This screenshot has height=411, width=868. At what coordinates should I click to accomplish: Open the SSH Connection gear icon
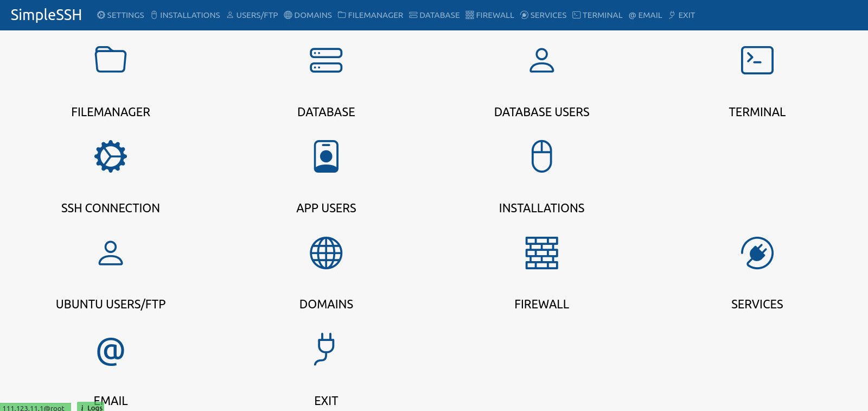click(111, 156)
